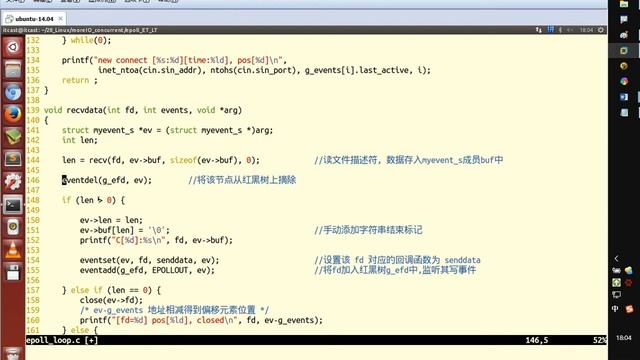Click the 'close(ev->fd);' statement
Image resolution: width=640 pixels, height=360 pixels.
tap(111, 300)
